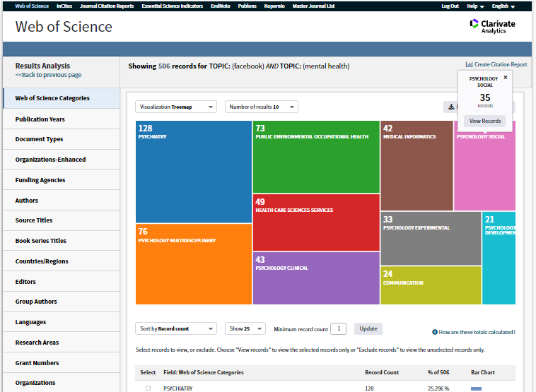Image resolution: width=536 pixels, height=392 pixels.
Task: Open Master Journal List link
Action: point(313,6)
